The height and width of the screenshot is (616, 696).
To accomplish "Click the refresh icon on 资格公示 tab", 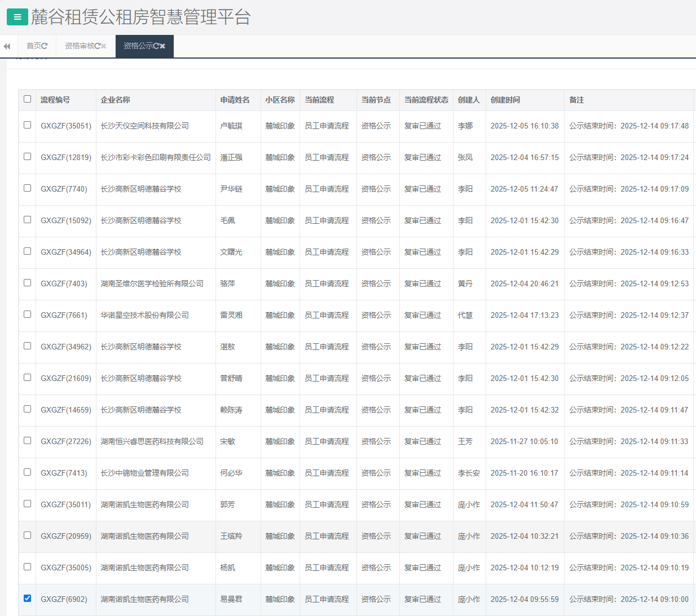I will point(156,46).
